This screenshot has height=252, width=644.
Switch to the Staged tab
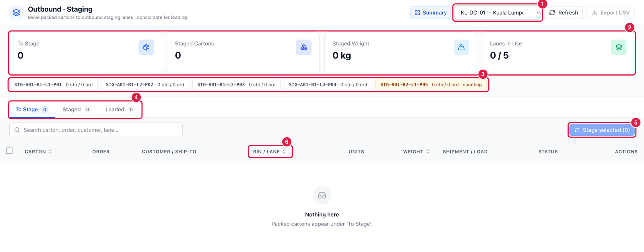tap(76, 109)
